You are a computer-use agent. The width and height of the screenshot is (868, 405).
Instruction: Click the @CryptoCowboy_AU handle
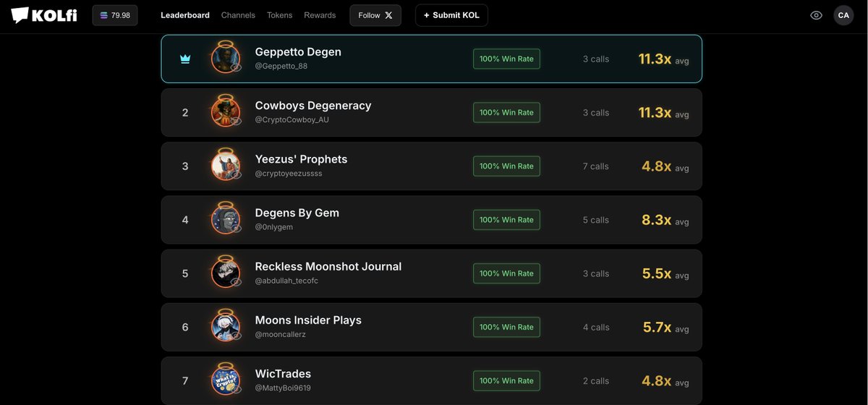coord(292,119)
